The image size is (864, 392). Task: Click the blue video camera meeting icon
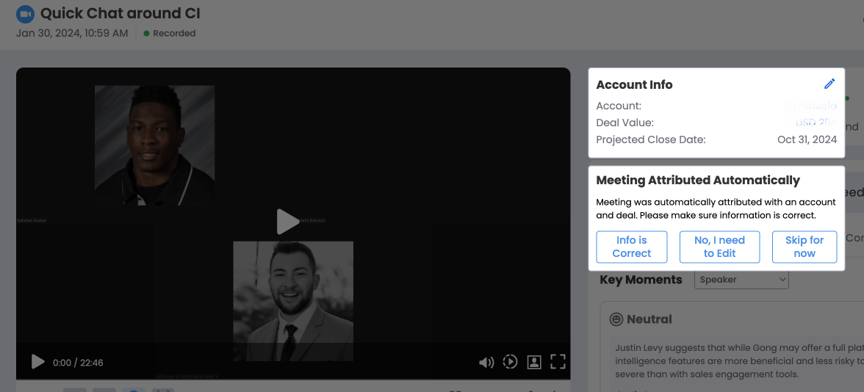click(25, 14)
